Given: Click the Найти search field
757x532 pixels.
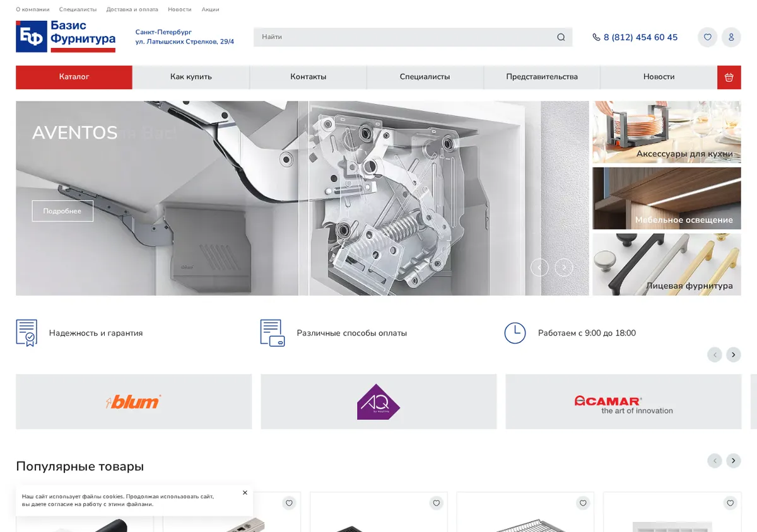Looking at the screenshot, I should [x=404, y=37].
